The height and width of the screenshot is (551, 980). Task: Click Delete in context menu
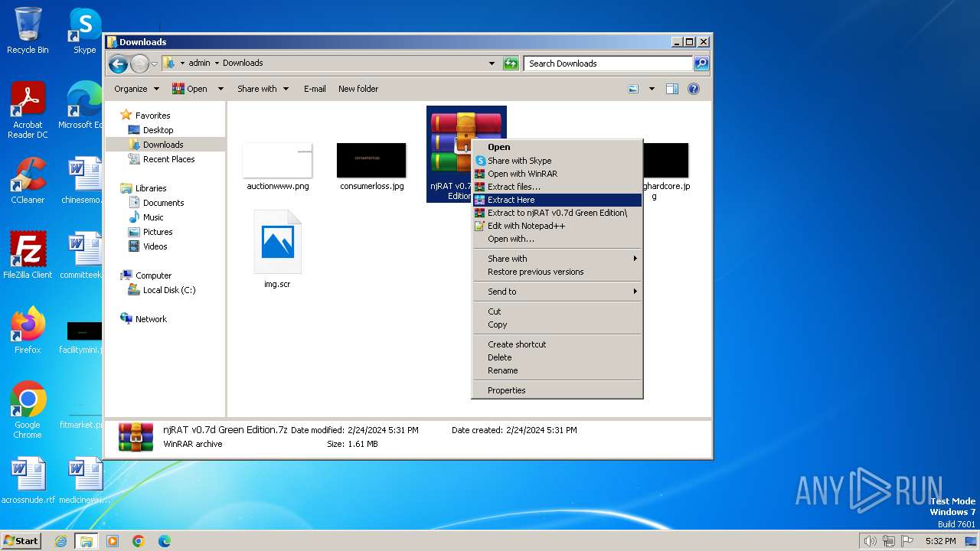(557, 357)
